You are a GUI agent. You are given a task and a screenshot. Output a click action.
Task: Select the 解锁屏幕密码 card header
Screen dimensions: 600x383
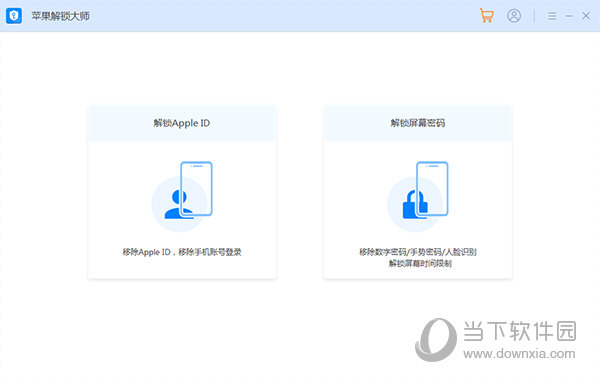click(x=418, y=123)
